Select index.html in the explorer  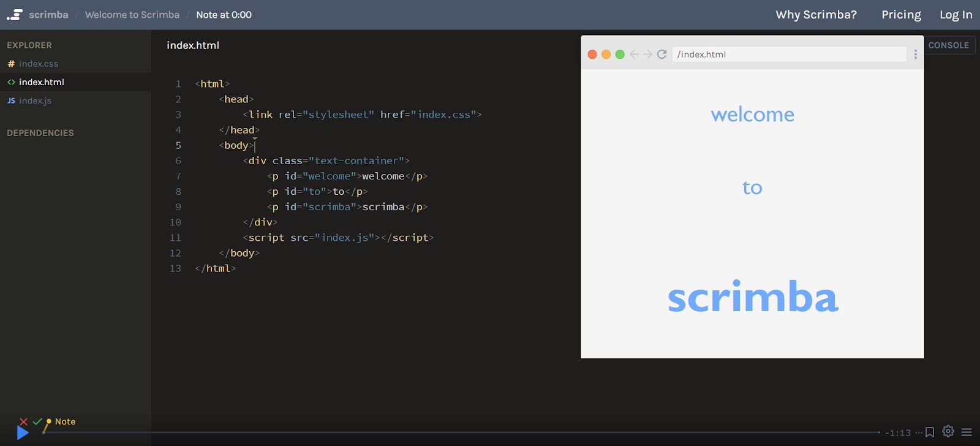(75, 82)
